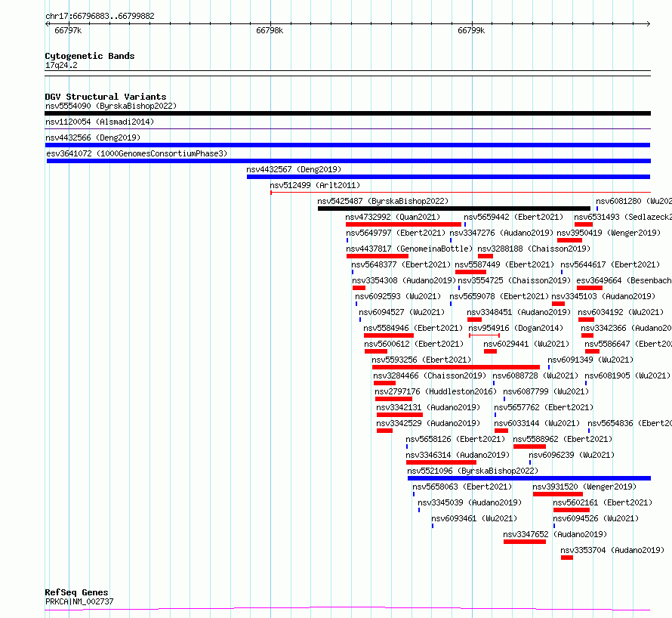Open nsv1120054 (Alsmadi2014) variant label

pos(100,122)
